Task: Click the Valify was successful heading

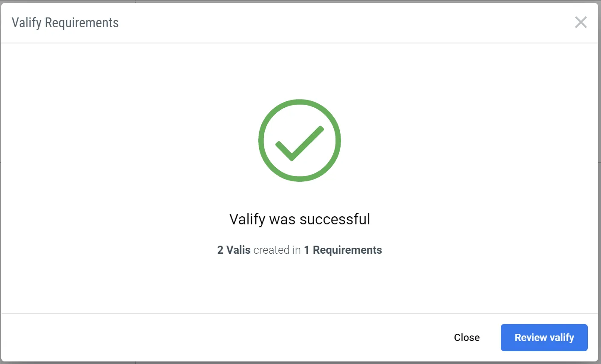Action: pyautogui.click(x=300, y=219)
